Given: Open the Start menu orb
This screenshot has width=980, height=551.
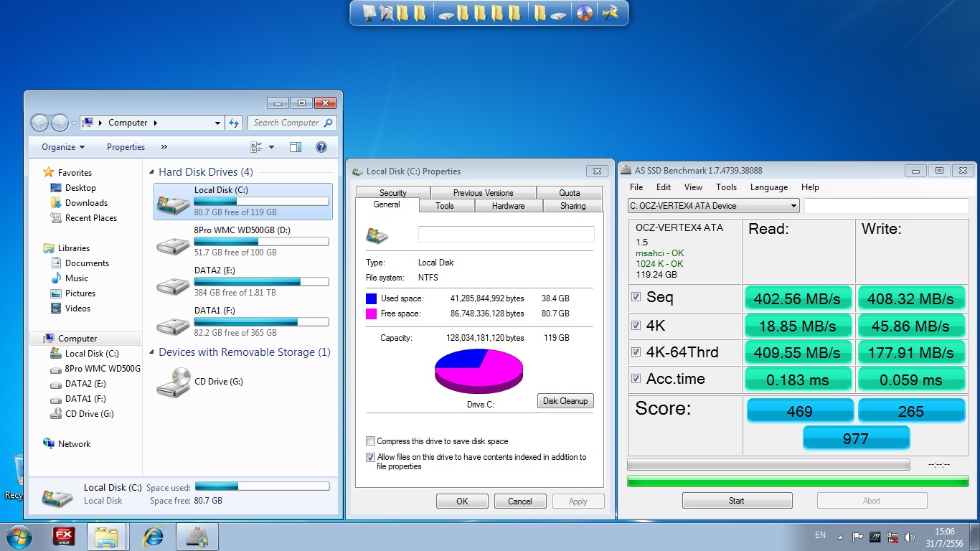Looking at the screenshot, I should pos(19,537).
